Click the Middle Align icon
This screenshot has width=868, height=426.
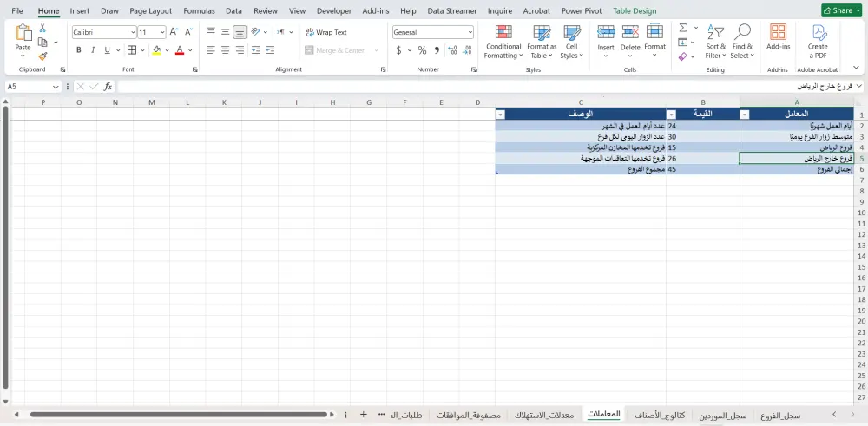[x=226, y=32]
